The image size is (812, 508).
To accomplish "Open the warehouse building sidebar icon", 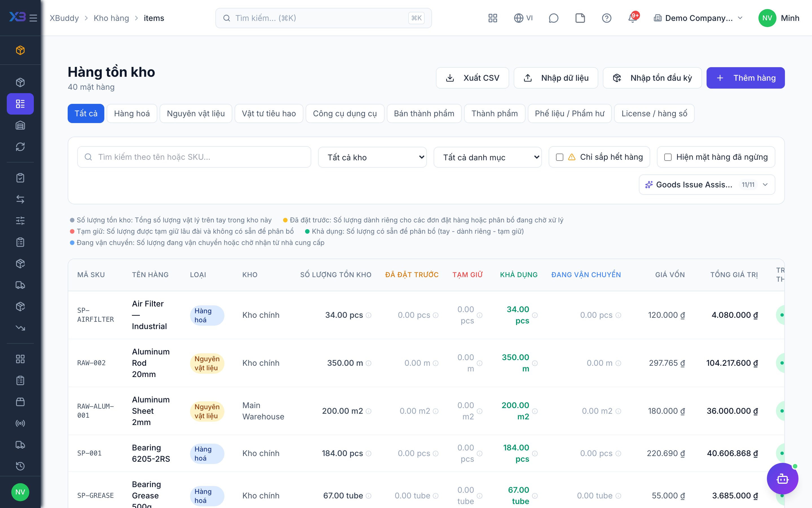I will (x=20, y=125).
